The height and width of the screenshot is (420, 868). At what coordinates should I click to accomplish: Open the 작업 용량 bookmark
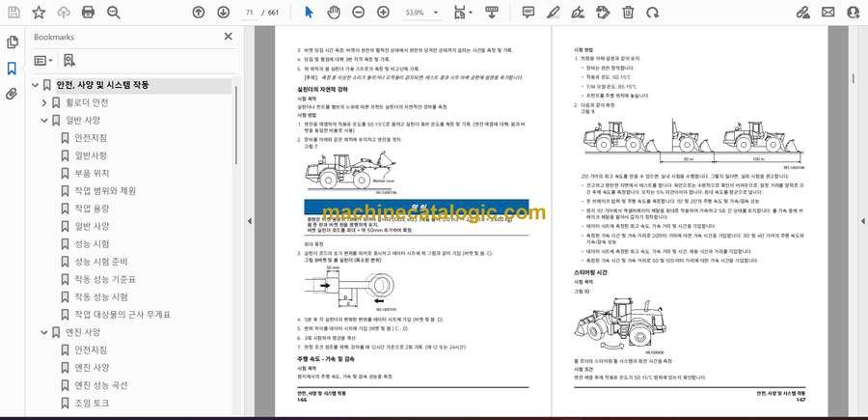click(x=92, y=209)
